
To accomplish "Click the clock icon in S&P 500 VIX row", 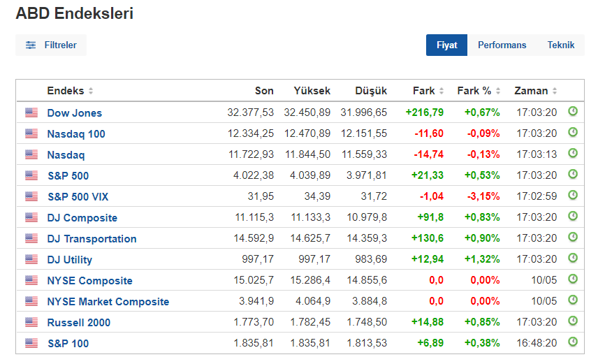I will [573, 196].
